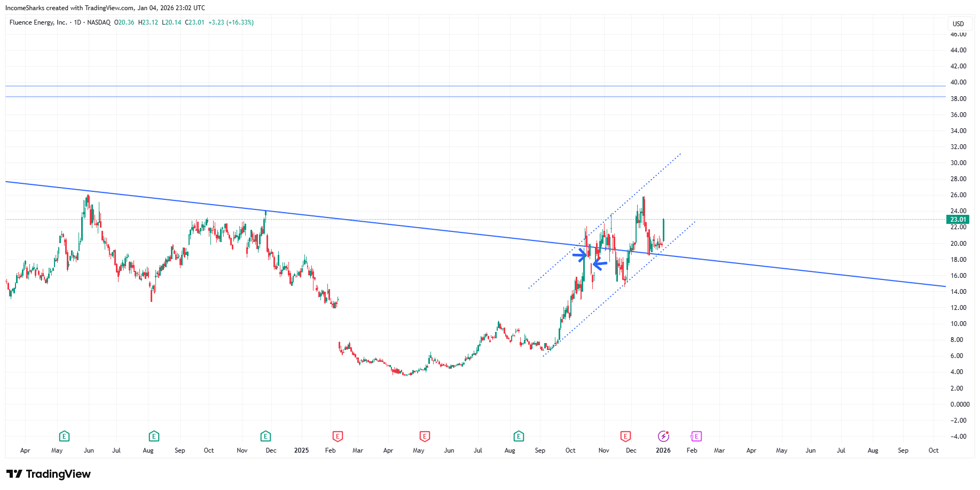The height and width of the screenshot is (490, 980).
Task: Click the TradingView logo
Action: click(49, 474)
